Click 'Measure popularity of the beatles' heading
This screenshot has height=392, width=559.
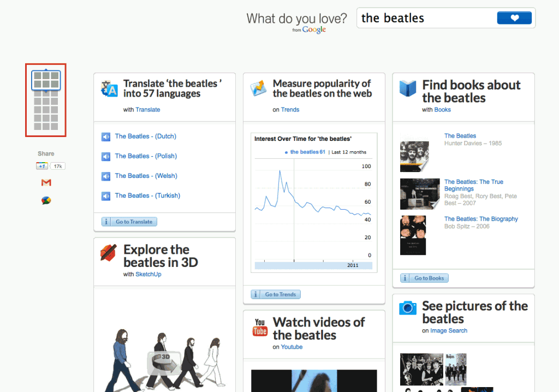322,88
